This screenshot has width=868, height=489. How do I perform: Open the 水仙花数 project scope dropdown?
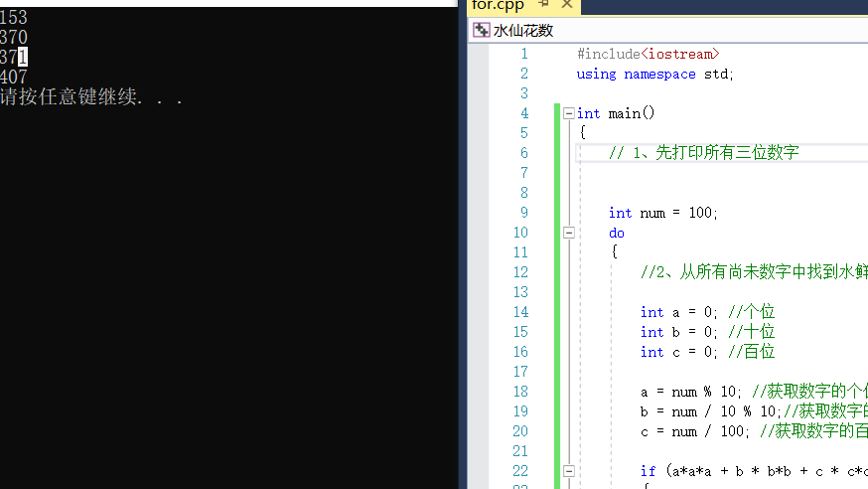(x=669, y=31)
